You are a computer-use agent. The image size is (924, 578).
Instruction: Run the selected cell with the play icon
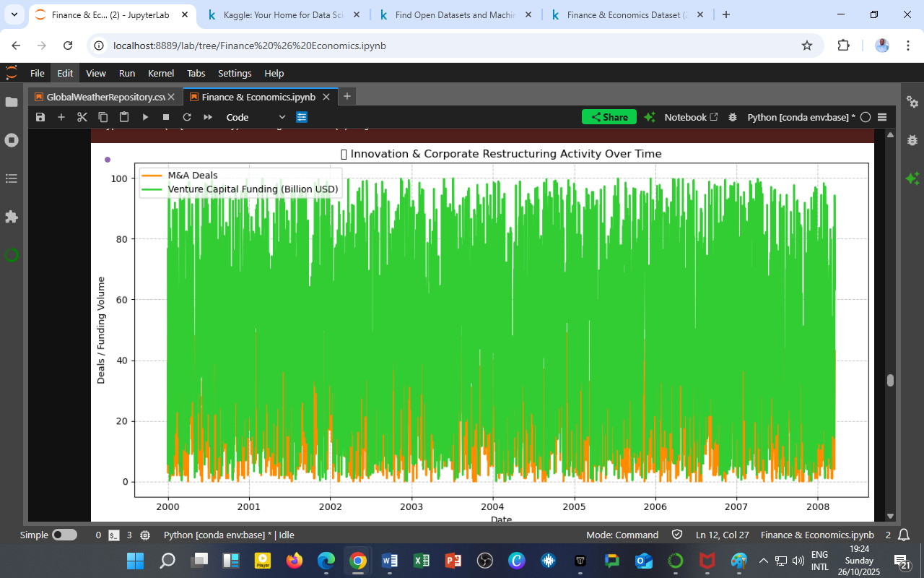click(x=145, y=117)
